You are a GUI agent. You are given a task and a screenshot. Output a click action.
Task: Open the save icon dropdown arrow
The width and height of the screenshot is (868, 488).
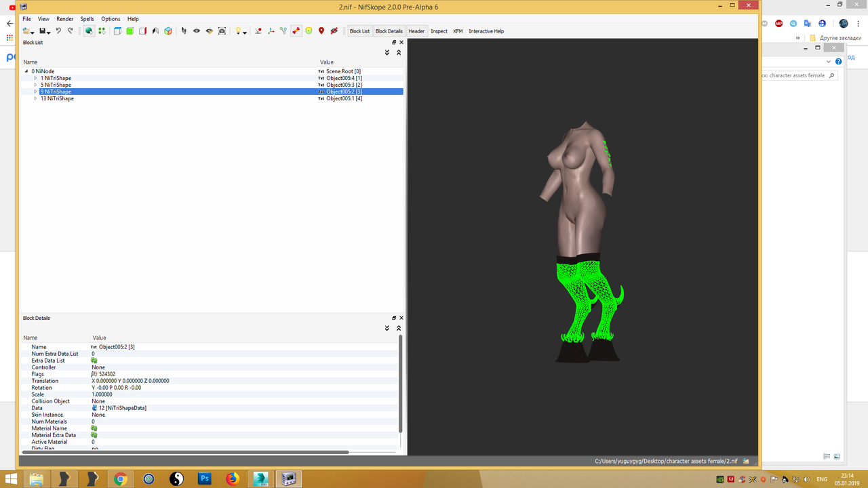click(50, 33)
